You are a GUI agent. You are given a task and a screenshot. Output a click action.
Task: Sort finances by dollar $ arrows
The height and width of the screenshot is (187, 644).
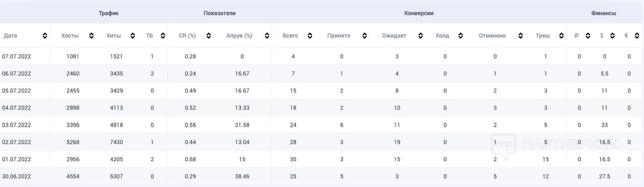[x=612, y=36]
